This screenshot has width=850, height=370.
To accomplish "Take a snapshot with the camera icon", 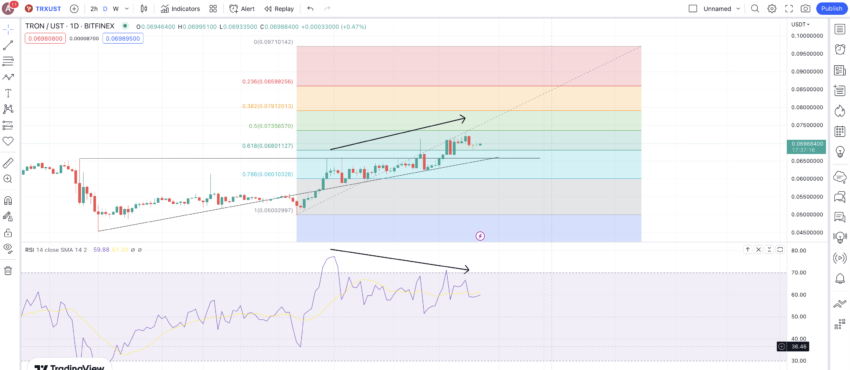I will [x=806, y=9].
